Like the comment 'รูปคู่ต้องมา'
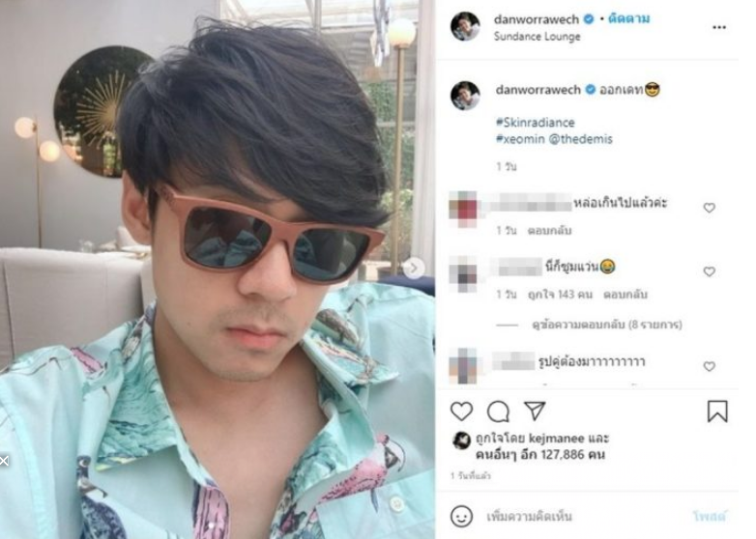This screenshot has width=756, height=539. click(x=709, y=366)
